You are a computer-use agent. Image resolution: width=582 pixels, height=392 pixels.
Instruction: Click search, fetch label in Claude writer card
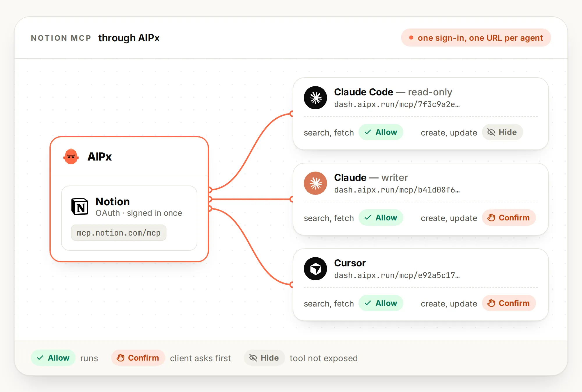point(329,218)
